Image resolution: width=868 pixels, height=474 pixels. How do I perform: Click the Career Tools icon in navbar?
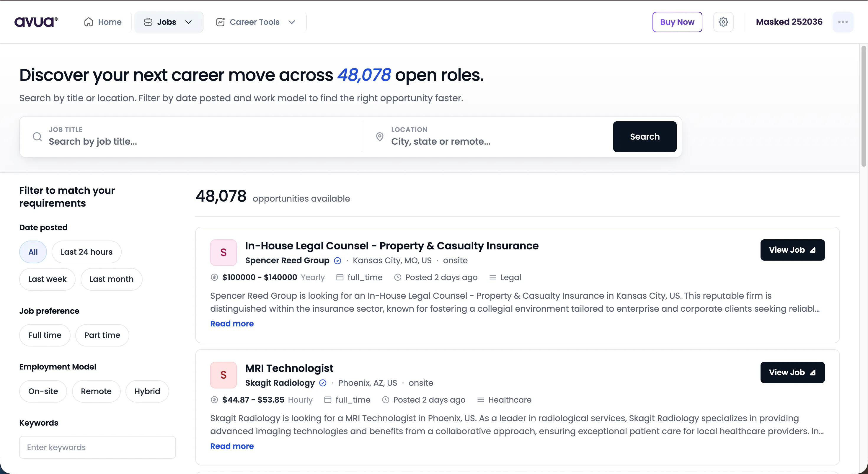coord(220,22)
